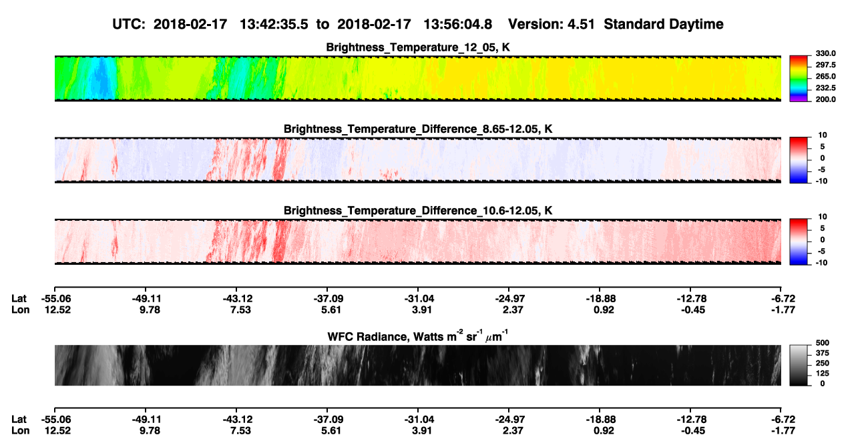The image size is (868, 445).
Task: Click the "Brightness_Temperature_Difference_10.6-12.05, K" title
Action: coord(419,210)
